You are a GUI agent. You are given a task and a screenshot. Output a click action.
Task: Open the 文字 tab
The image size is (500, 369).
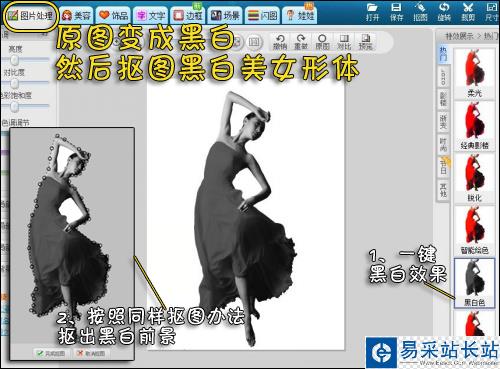151,15
